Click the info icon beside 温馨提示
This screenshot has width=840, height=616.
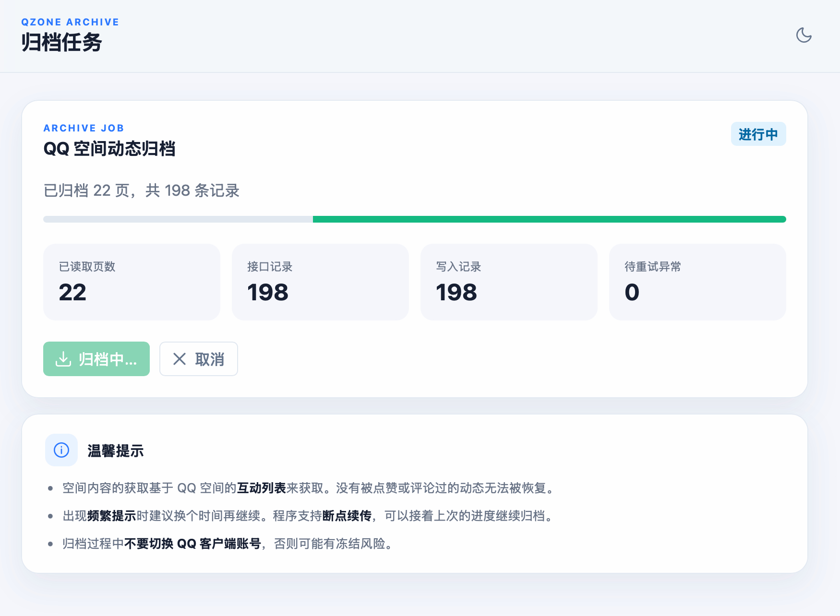click(61, 450)
